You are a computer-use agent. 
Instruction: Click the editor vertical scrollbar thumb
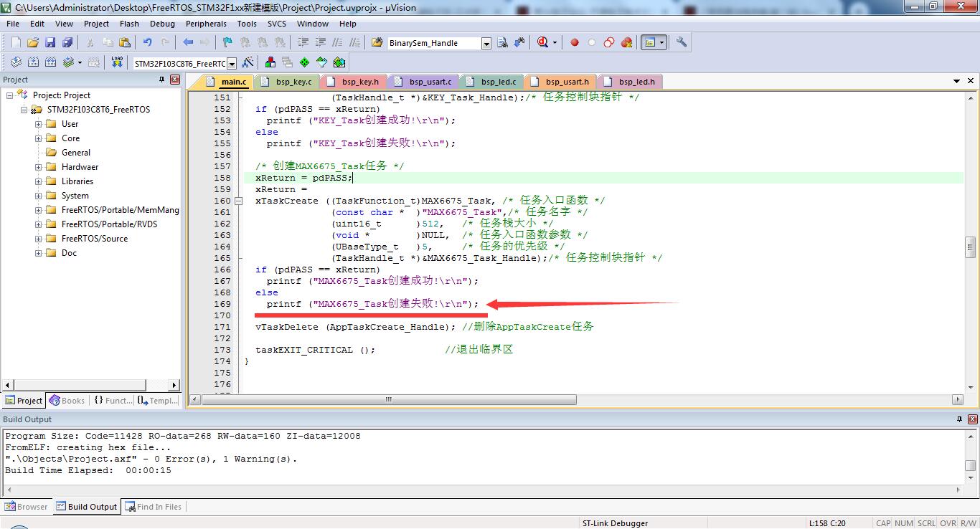[970, 247]
